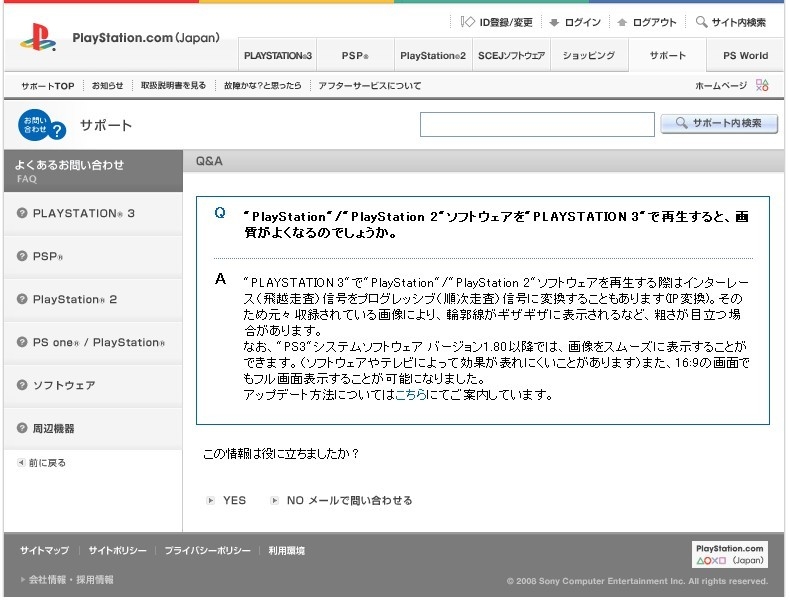The width and height of the screenshot is (790, 602).
Task: Click the PlayStation logo icon
Action: tap(38, 37)
